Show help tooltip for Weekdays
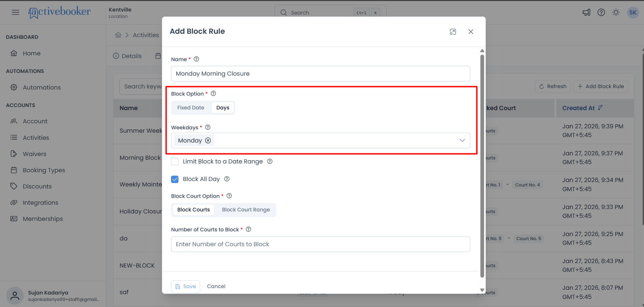The image size is (644, 307). [x=208, y=127]
